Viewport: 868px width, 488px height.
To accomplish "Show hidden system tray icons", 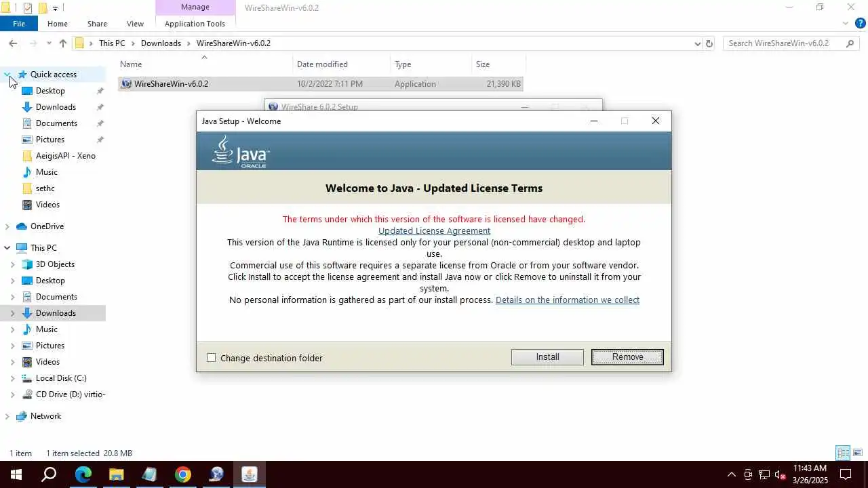I will click(x=732, y=474).
